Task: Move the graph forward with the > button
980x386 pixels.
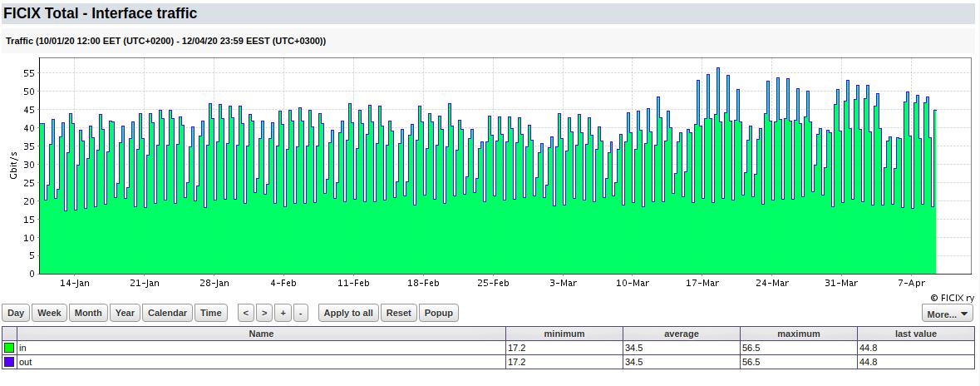Action: coord(264,313)
